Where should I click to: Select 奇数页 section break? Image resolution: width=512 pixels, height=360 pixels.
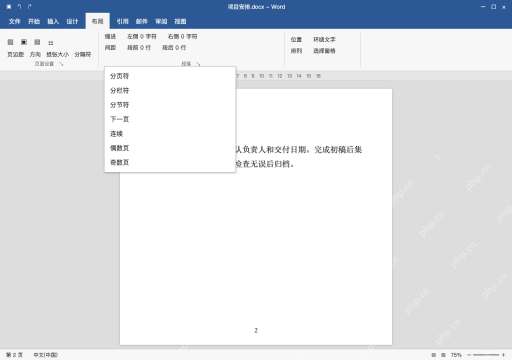click(170, 162)
